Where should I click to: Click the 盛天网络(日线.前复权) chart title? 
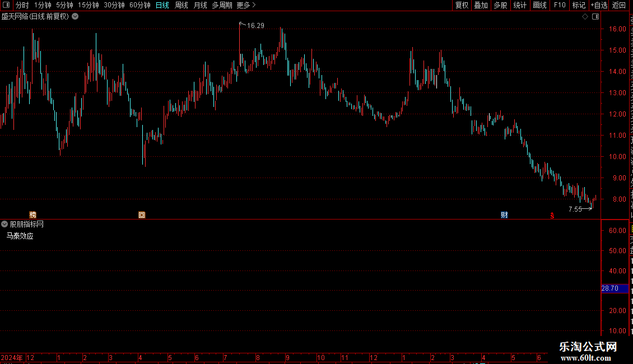(x=35, y=17)
